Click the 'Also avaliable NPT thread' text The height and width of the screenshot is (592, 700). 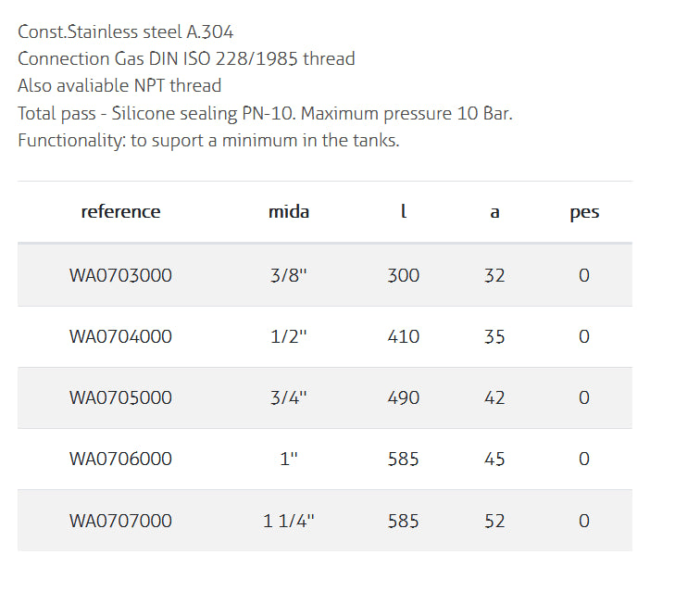tap(119, 85)
